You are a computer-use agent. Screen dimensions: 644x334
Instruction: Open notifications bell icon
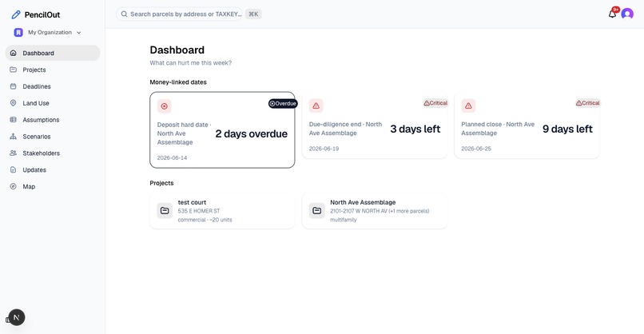click(x=612, y=14)
